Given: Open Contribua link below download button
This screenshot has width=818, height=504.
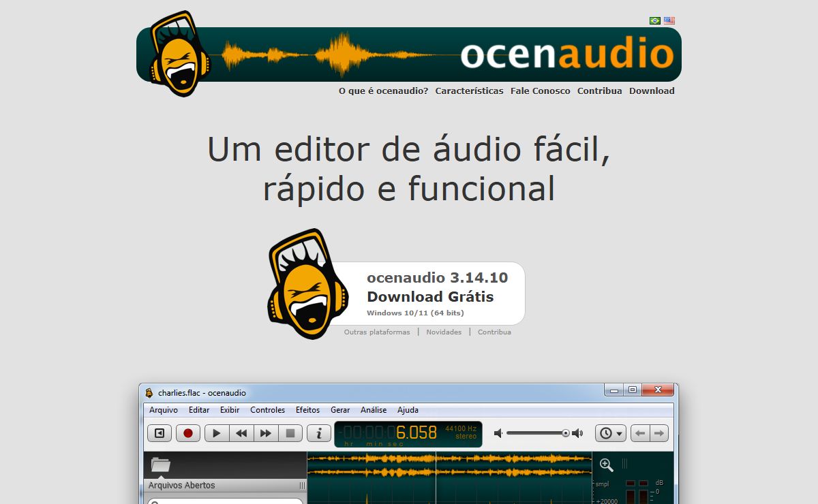Looking at the screenshot, I should [x=494, y=332].
